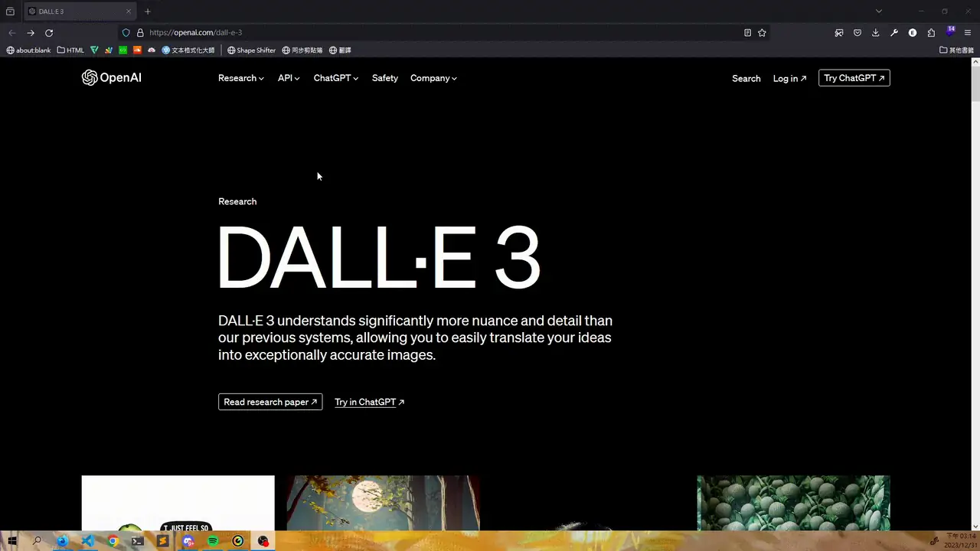Open Sublime Text from the taskbar
Image resolution: width=980 pixels, height=551 pixels.
pos(162,541)
